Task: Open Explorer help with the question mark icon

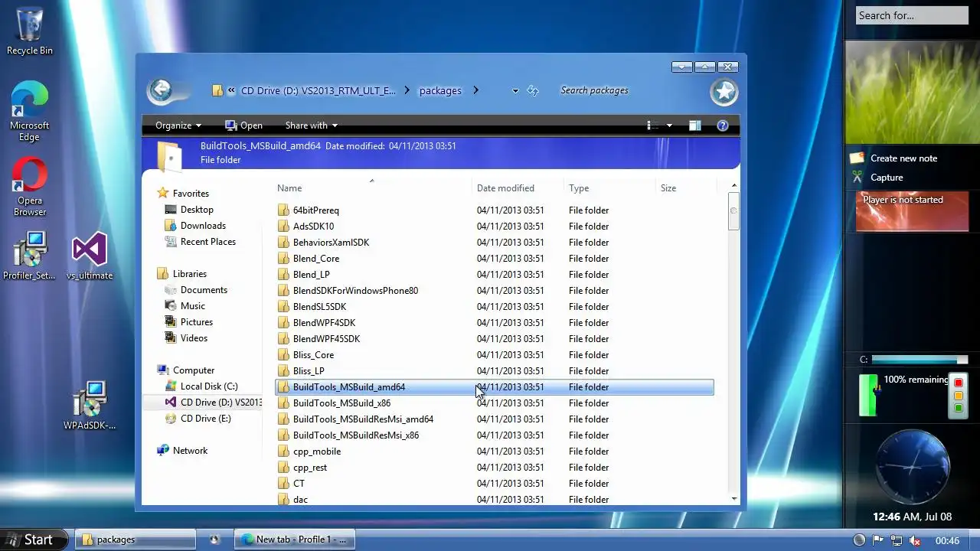Action: pos(722,126)
